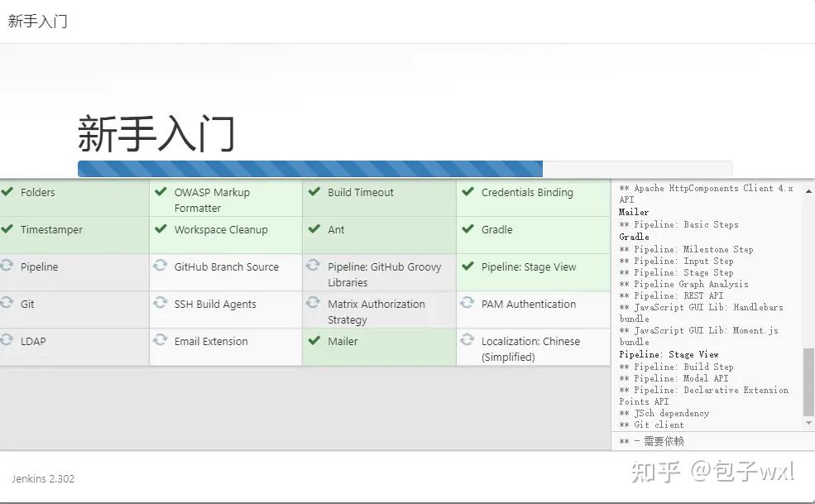Click the spinner next to Email Extension
Image resolution: width=815 pixels, height=504 pixels.
(161, 341)
